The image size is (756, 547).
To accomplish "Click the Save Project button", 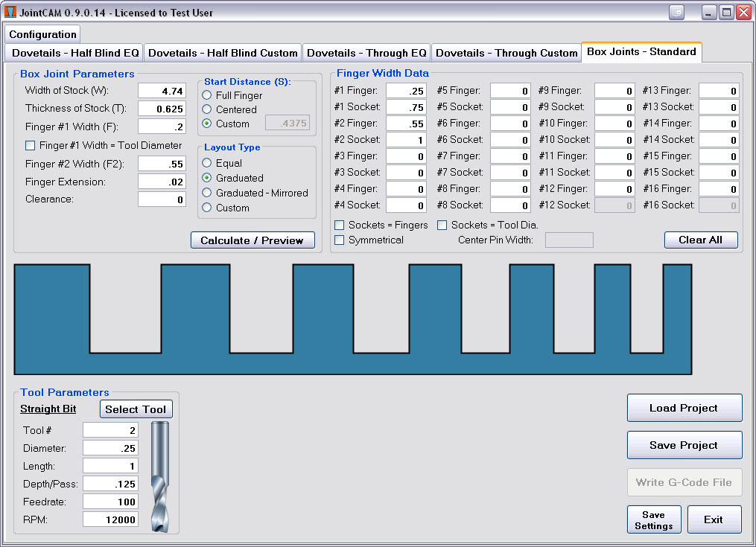I will 684,445.
